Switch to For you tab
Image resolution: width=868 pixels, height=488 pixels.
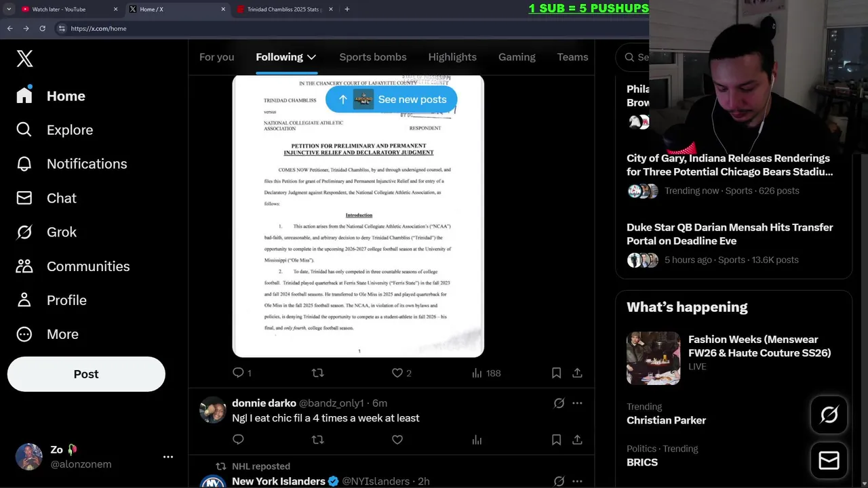pyautogui.click(x=216, y=57)
